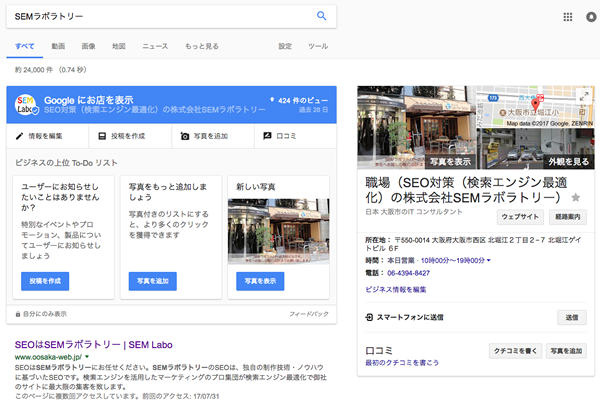Select the すべて tab
Viewport: 600px width, 400px height.
(25, 46)
